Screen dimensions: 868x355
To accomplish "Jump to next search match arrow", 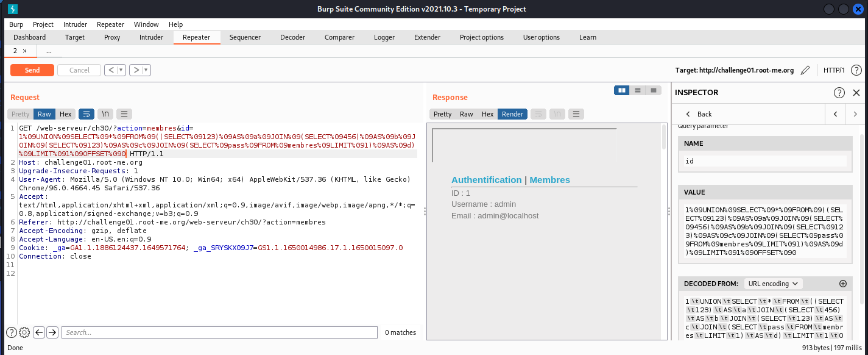I will tap(52, 332).
